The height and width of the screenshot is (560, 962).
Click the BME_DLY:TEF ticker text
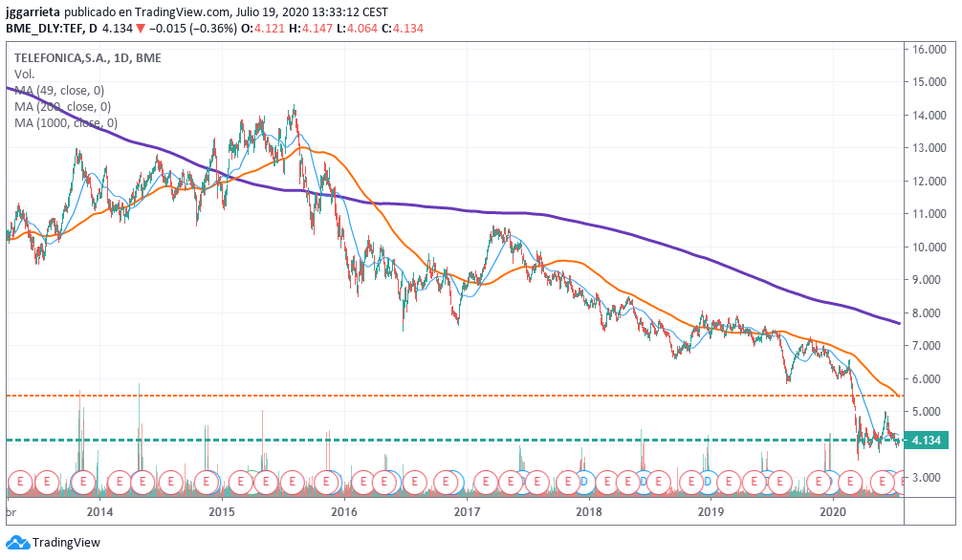(45, 29)
